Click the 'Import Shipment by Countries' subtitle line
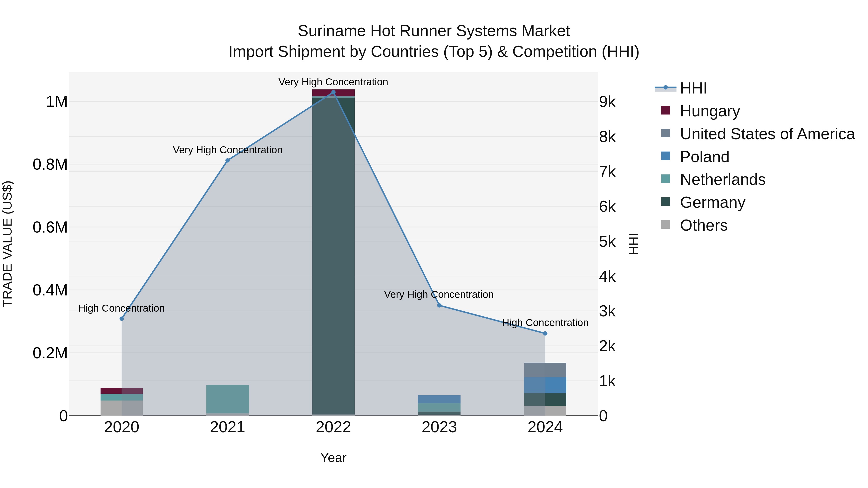This screenshot has height=488, width=868. 434,52
